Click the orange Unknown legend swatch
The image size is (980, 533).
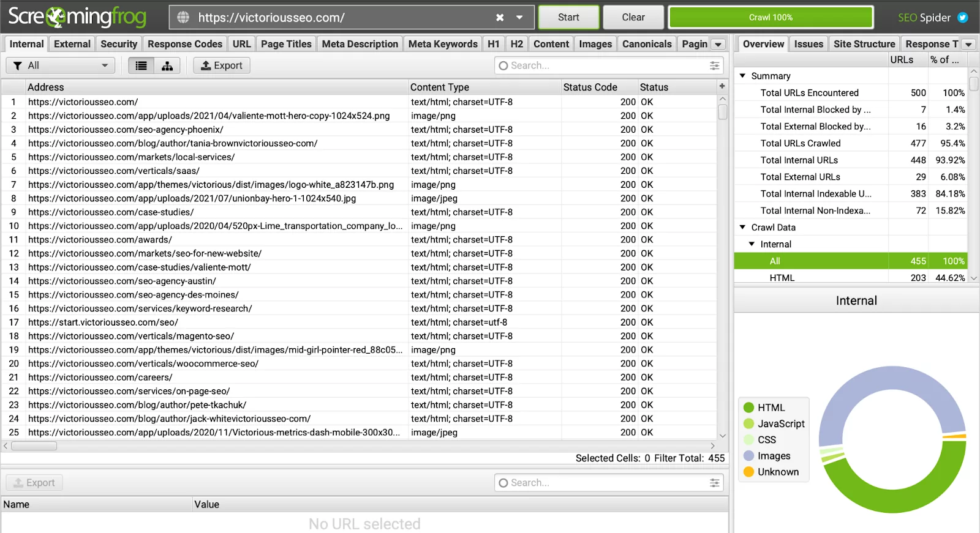[748, 472]
